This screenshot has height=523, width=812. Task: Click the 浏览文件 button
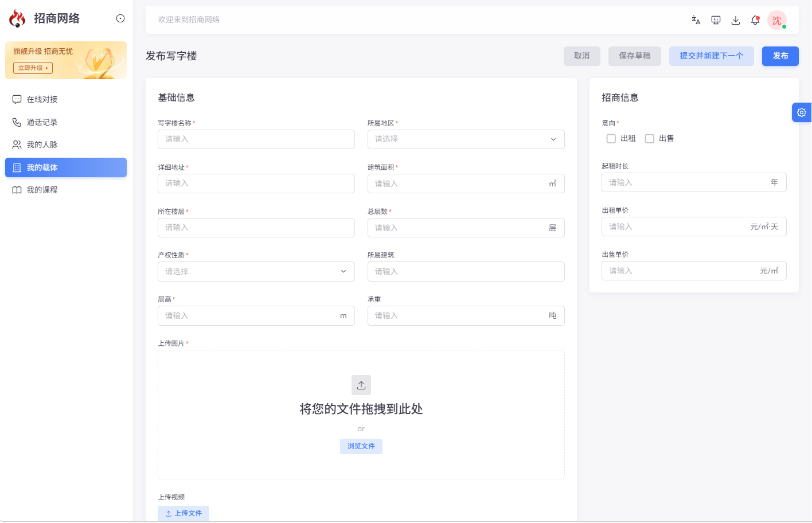(361, 446)
